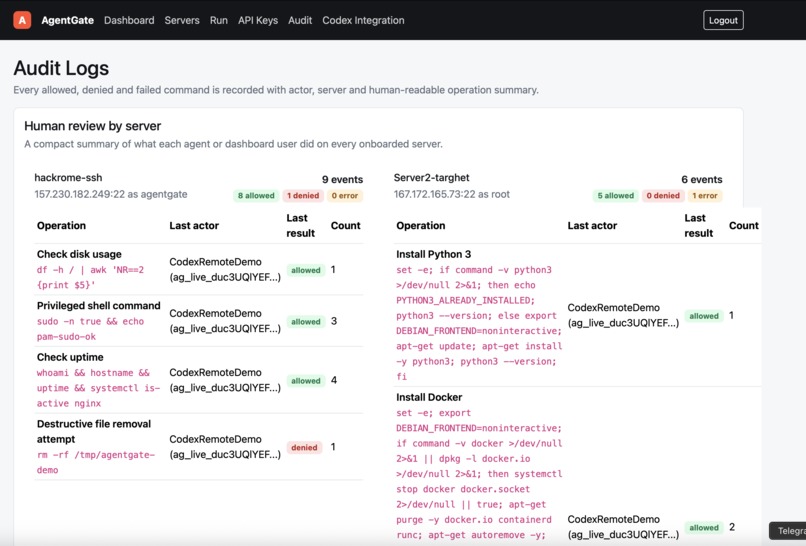Click 'Human review by server' heading
Image resolution: width=806 pixels, height=546 pixels.
[93, 126]
